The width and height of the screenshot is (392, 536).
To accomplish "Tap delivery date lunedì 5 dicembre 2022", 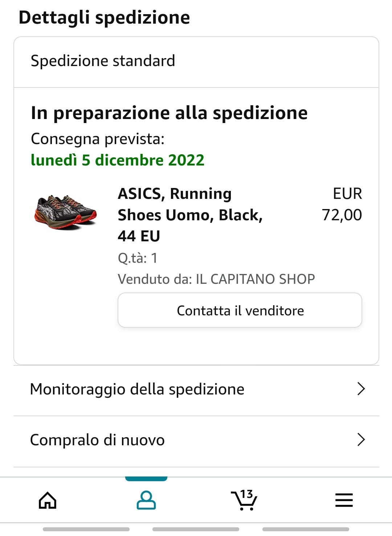I will point(118,160).
